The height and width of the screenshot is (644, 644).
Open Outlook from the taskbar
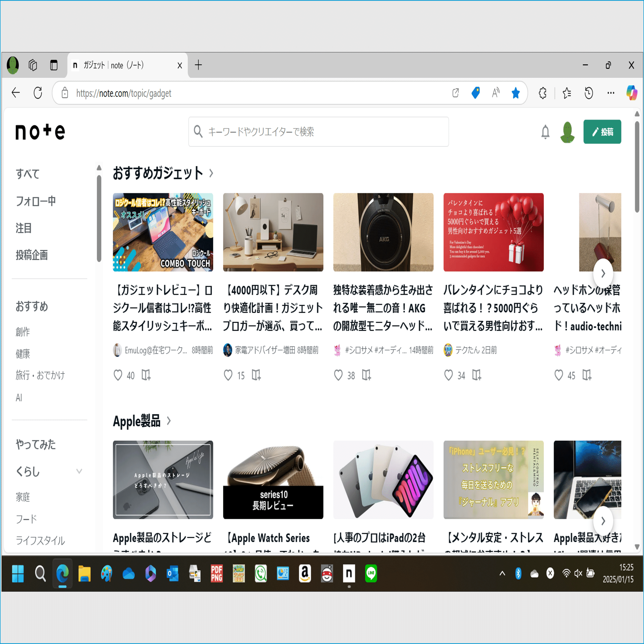pyautogui.click(x=173, y=574)
